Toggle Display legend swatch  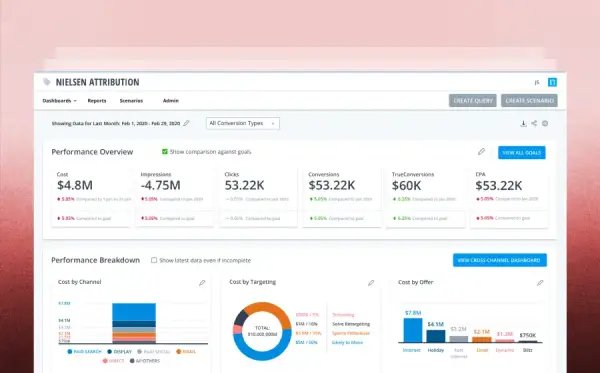(109, 351)
